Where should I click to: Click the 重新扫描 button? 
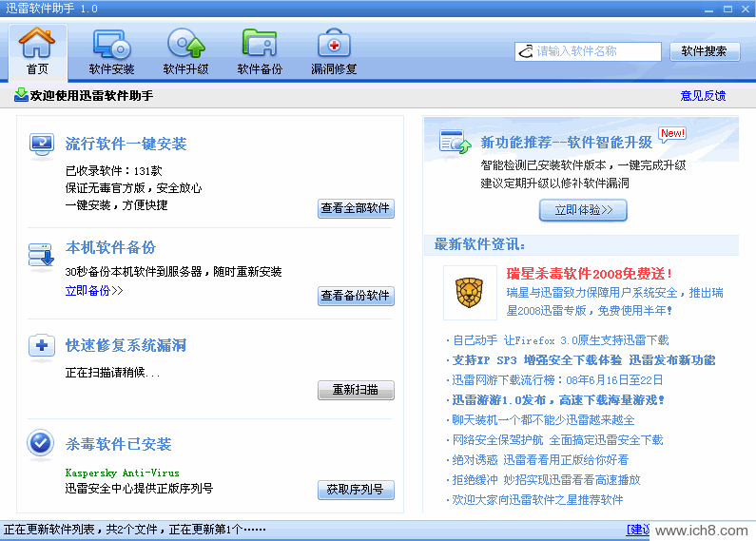coord(356,390)
